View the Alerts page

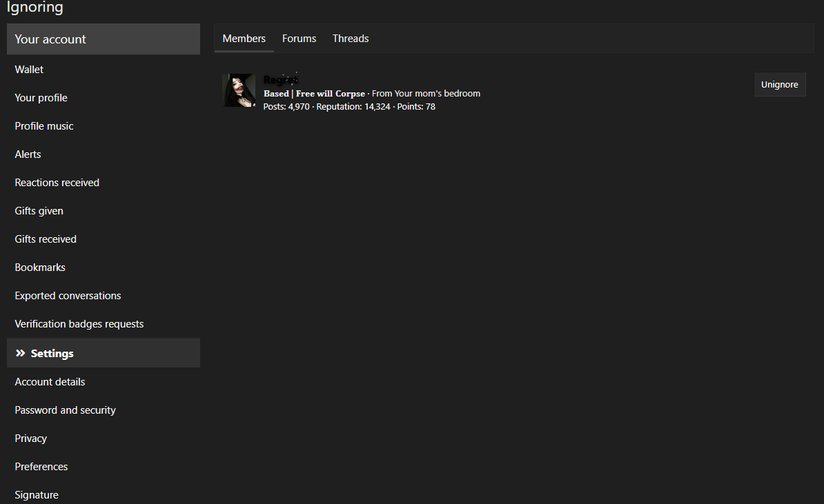104,154
